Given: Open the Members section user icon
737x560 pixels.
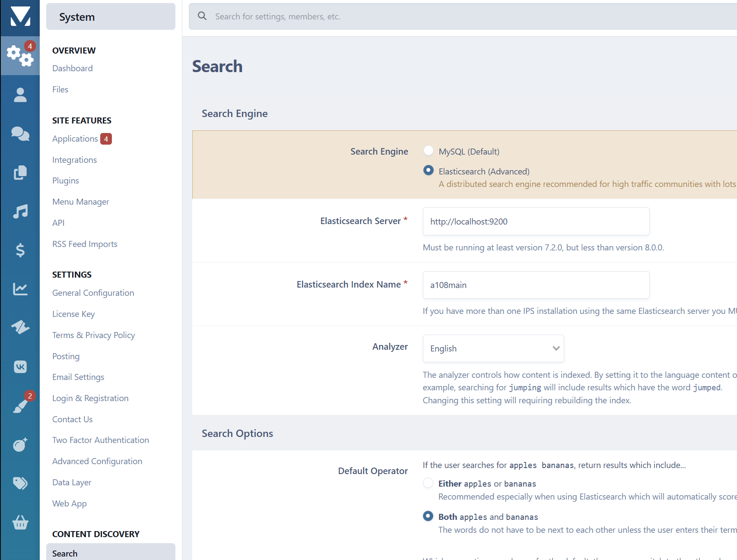Looking at the screenshot, I should [20, 95].
